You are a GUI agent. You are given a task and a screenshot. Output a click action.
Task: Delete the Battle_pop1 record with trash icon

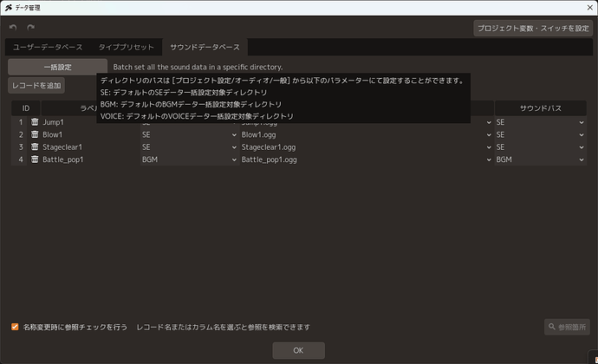[x=35, y=159]
